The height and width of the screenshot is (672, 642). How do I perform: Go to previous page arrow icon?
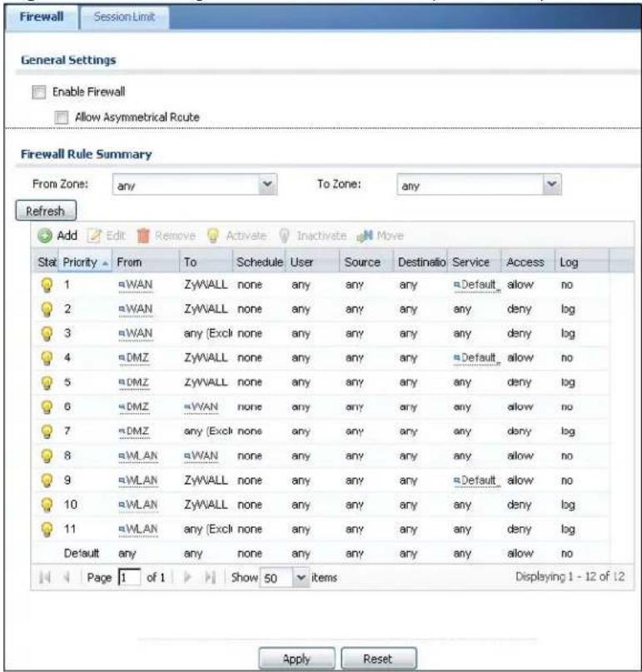[x=67, y=577]
